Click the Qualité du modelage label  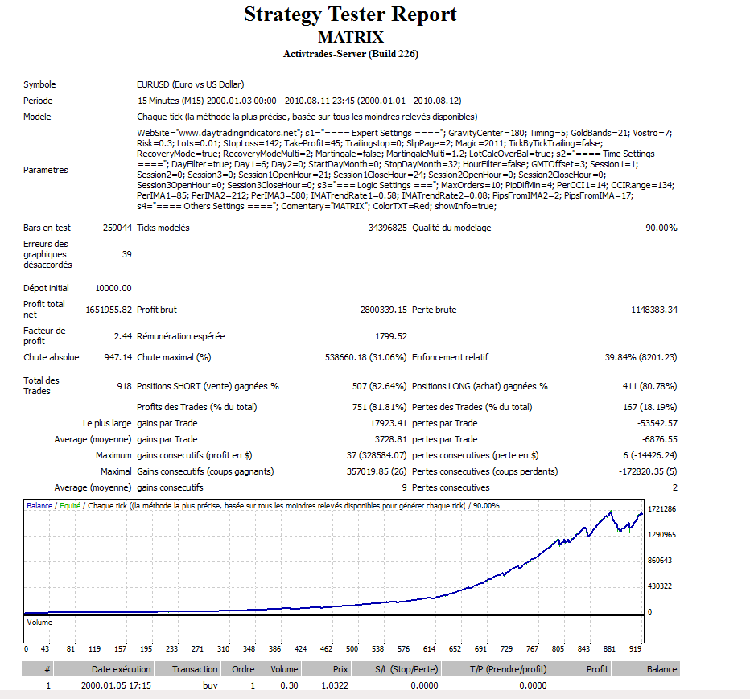(x=452, y=228)
